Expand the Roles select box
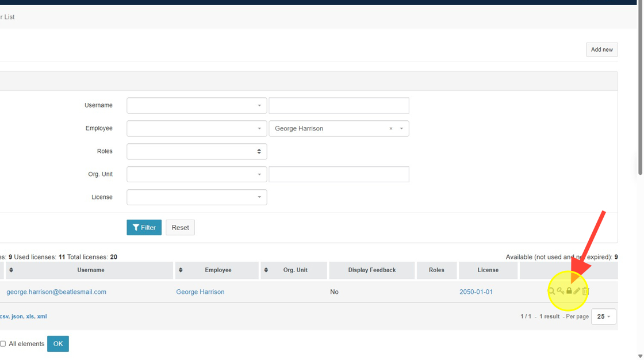The width and height of the screenshot is (644, 360). 197,152
